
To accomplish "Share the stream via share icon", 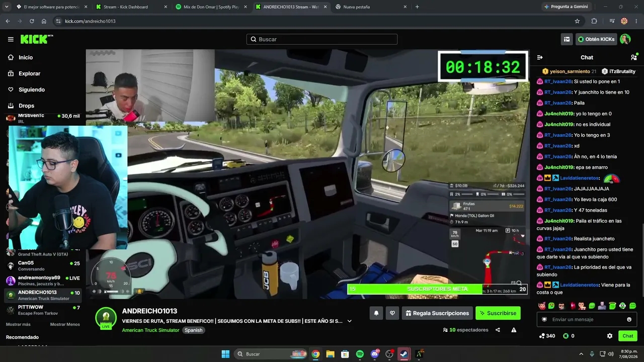I will pos(498,330).
